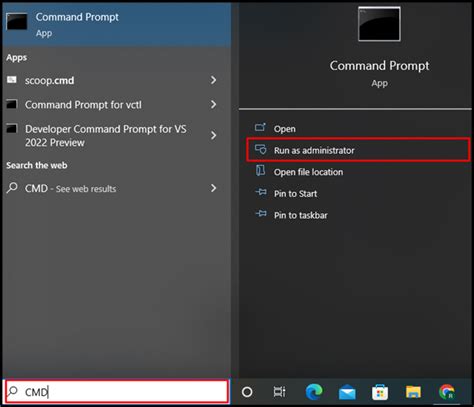
Task: Click the Run as administrator shield icon
Action: (x=261, y=149)
